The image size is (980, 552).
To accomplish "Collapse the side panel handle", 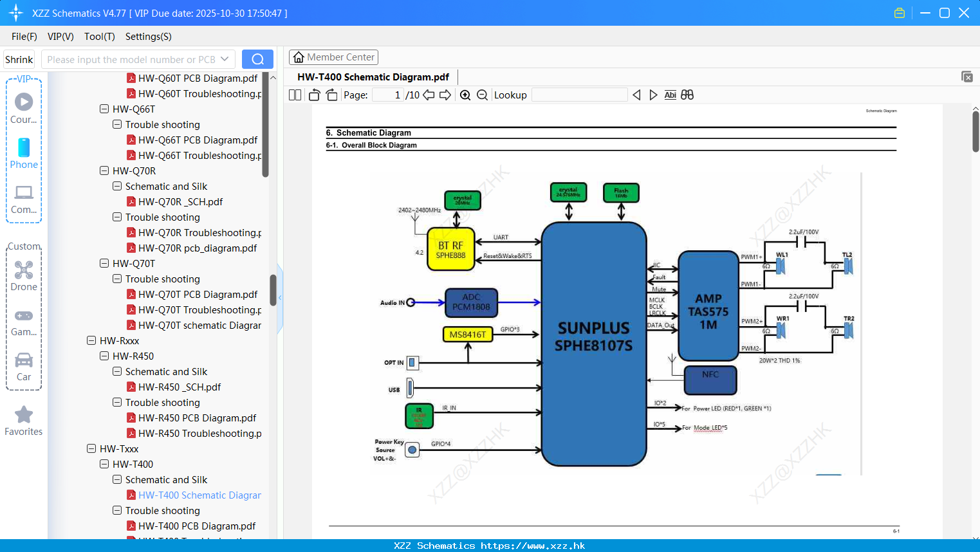I will [x=280, y=298].
